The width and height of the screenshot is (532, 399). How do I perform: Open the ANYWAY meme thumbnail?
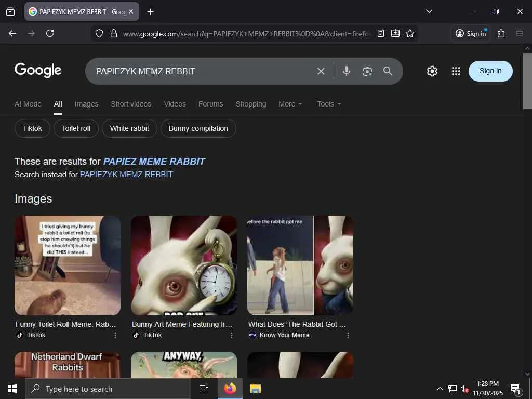click(x=184, y=365)
